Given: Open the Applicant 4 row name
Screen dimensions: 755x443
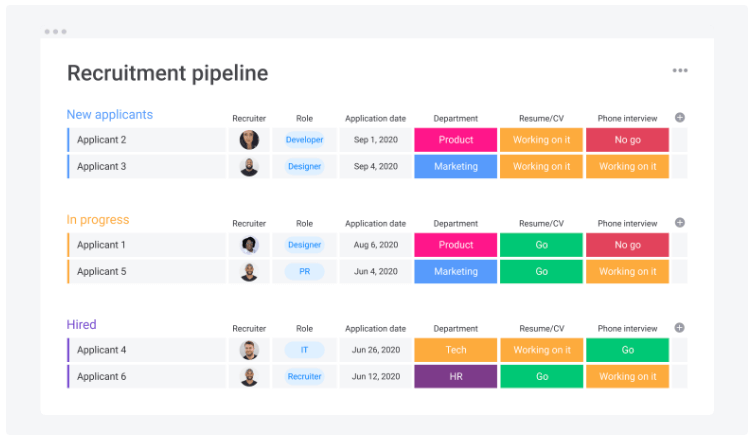Looking at the screenshot, I should tap(102, 350).
